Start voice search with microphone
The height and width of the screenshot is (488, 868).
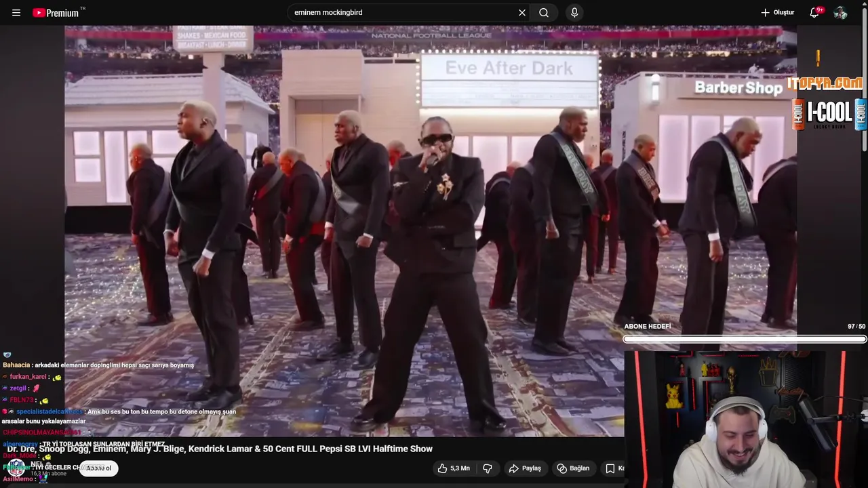pyautogui.click(x=574, y=13)
